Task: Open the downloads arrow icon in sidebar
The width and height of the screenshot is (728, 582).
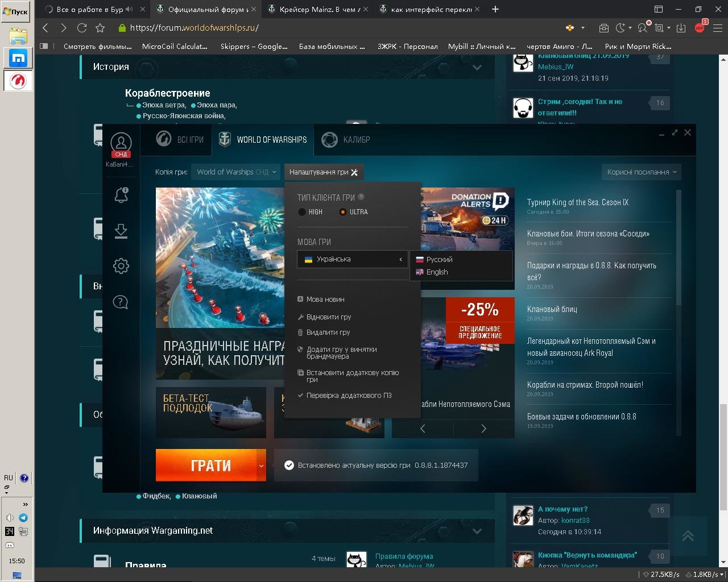Action: coord(121,231)
